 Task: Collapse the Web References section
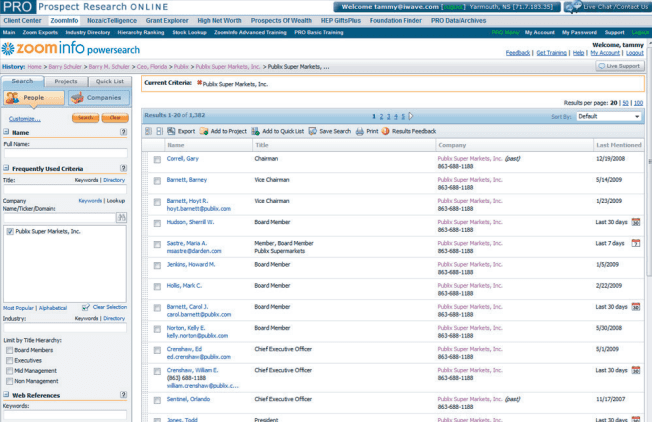[6, 395]
